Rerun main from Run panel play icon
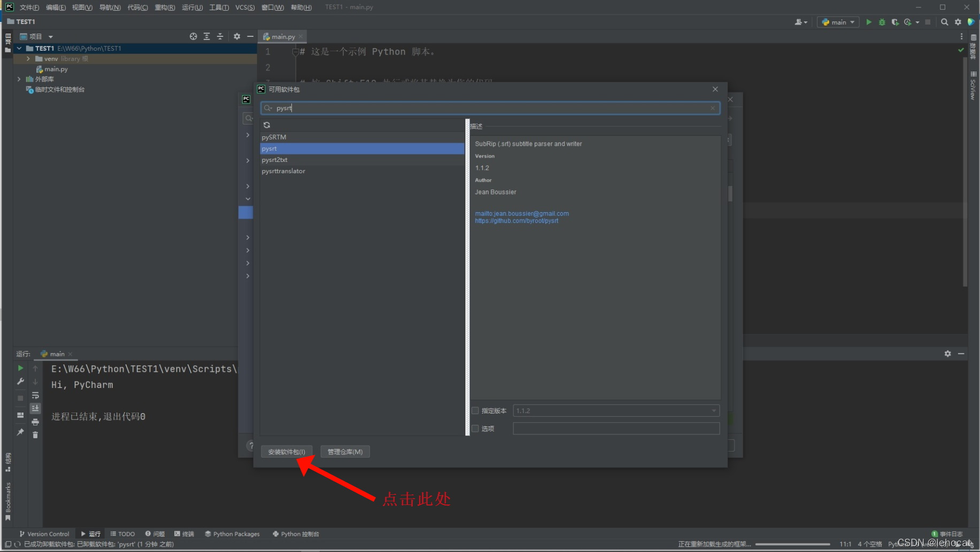This screenshot has width=980, height=552. tap(20, 368)
